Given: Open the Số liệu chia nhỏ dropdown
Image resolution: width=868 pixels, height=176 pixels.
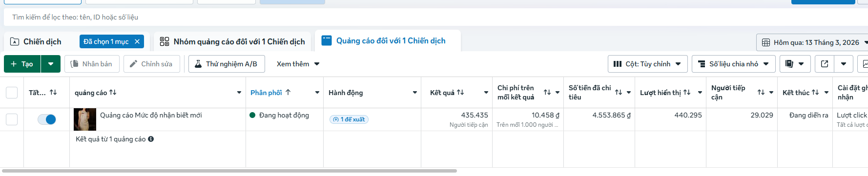Looking at the screenshot, I should click(x=734, y=64).
